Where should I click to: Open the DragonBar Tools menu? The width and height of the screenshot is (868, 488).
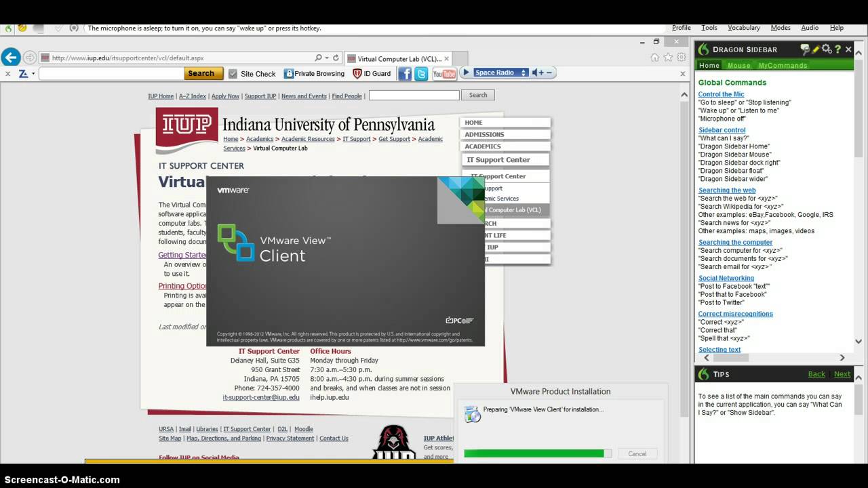pos(709,28)
